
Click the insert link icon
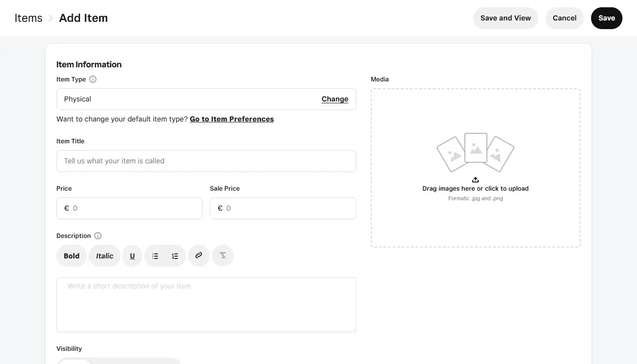[x=199, y=256]
